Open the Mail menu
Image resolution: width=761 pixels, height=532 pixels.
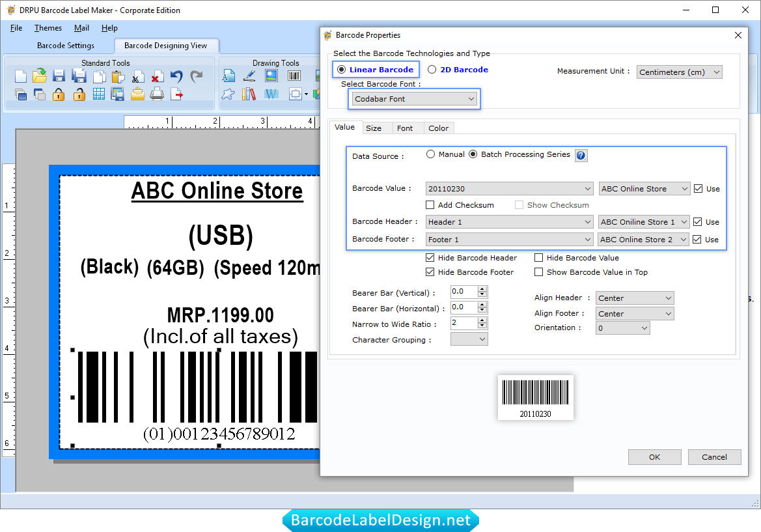[x=81, y=28]
